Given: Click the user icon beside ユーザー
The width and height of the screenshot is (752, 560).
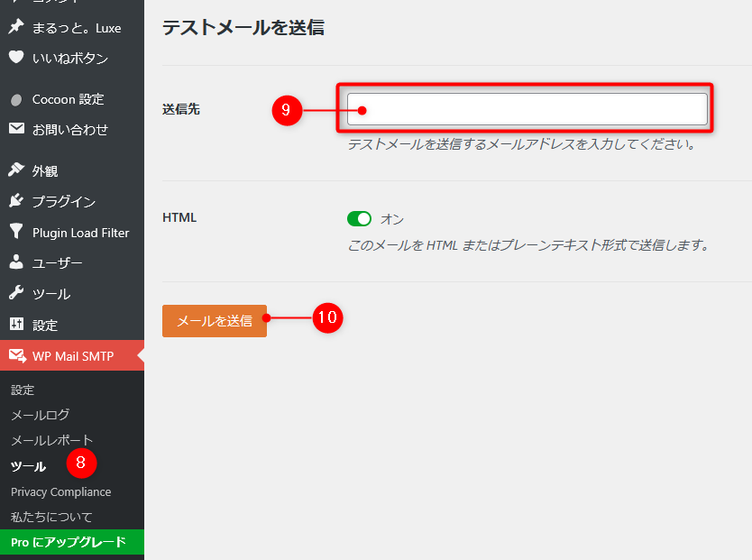Looking at the screenshot, I should 16,262.
